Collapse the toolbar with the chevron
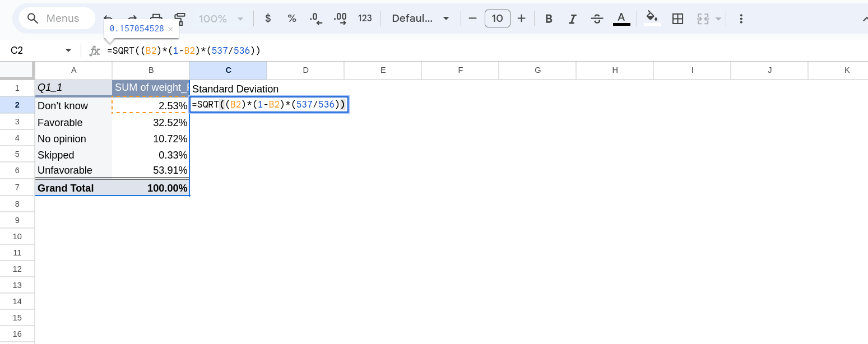The width and height of the screenshot is (868, 344). point(864,18)
